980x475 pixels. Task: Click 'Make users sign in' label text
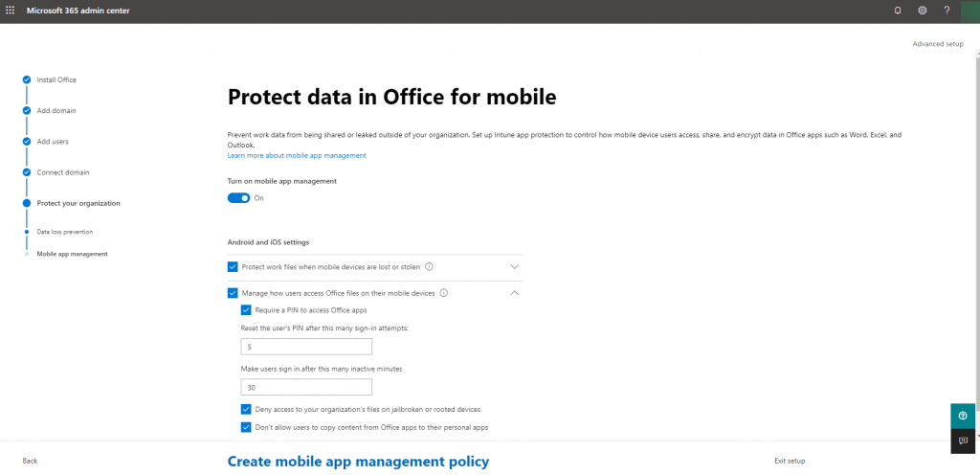tap(322, 369)
